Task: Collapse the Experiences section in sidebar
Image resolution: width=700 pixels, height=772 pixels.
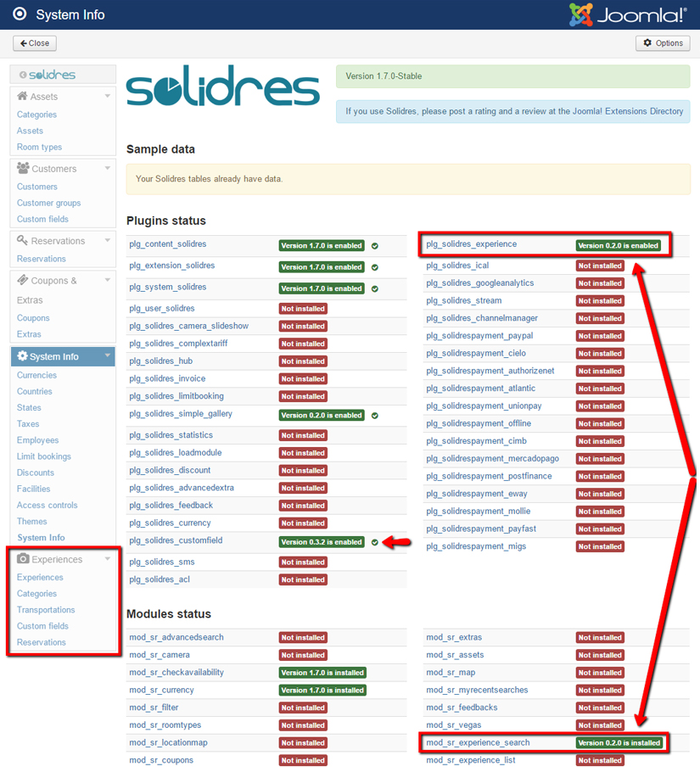Action: click(107, 559)
